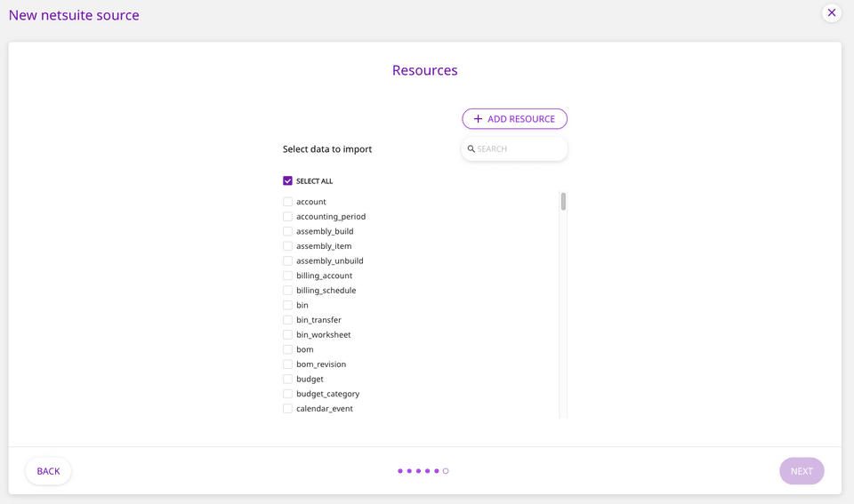Click the 'bom_revision' resource label

[321, 364]
